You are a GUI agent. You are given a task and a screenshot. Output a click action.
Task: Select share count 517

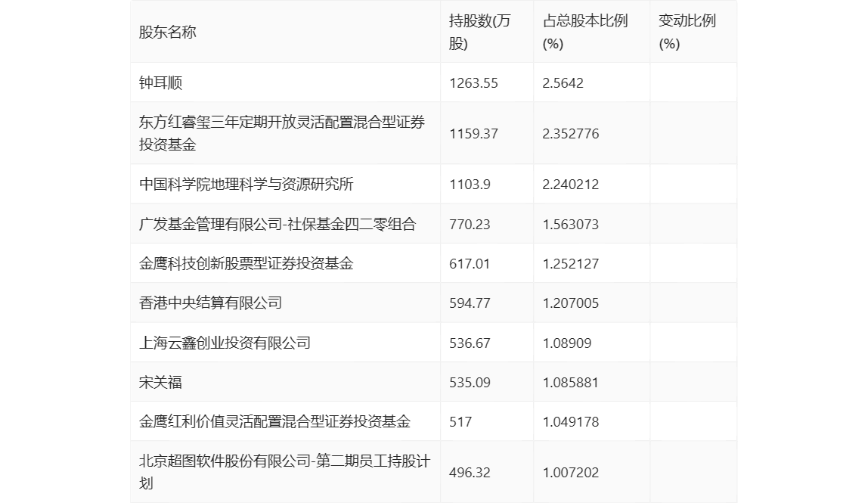[x=460, y=421]
